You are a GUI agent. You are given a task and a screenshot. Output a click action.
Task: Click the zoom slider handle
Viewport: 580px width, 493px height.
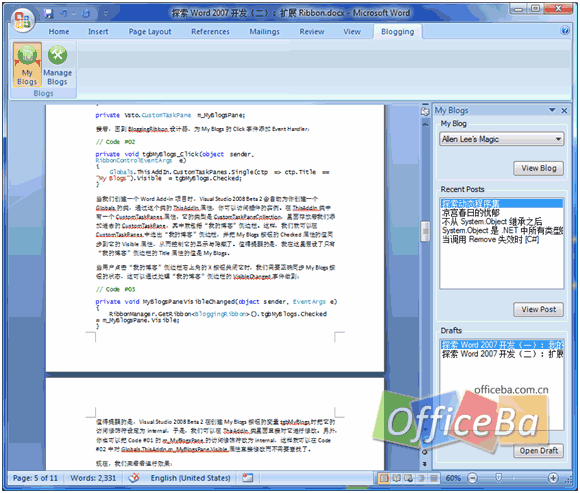499,477
